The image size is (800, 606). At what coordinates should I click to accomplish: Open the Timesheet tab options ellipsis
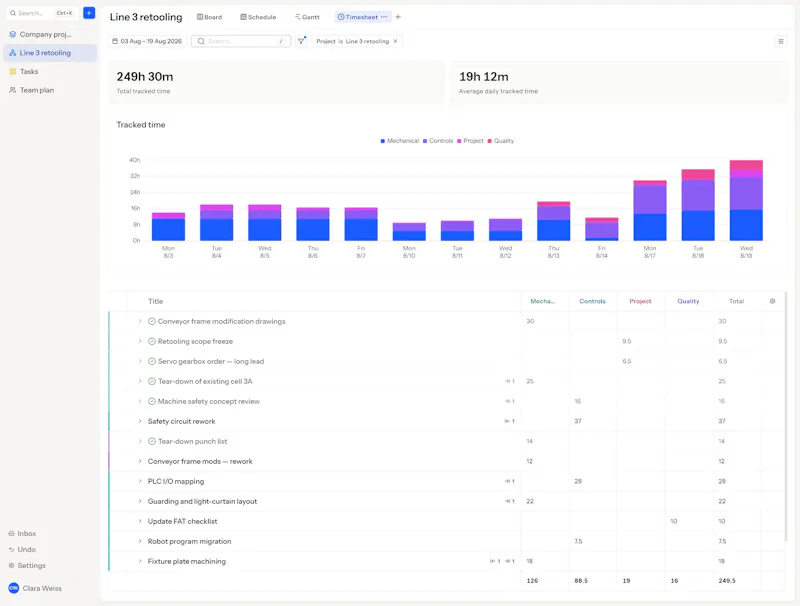tap(384, 17)
